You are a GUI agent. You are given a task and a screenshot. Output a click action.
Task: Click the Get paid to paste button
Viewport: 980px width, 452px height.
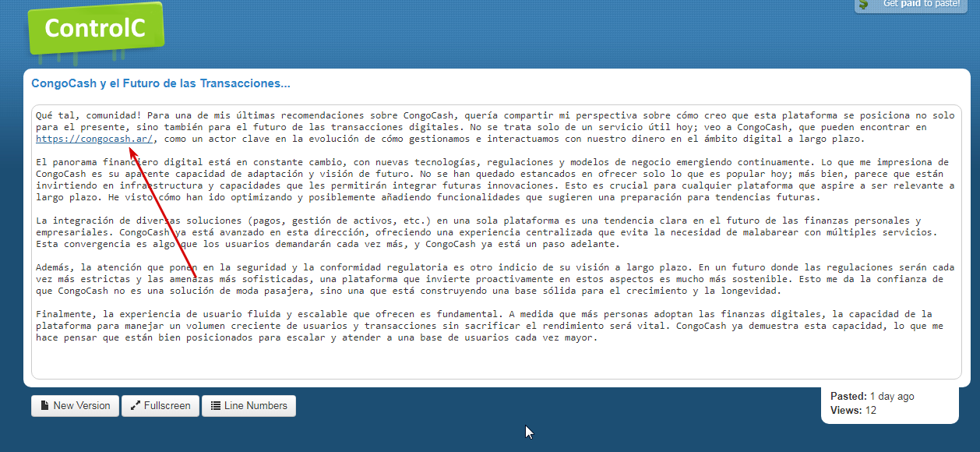click(x=911, y=5)
